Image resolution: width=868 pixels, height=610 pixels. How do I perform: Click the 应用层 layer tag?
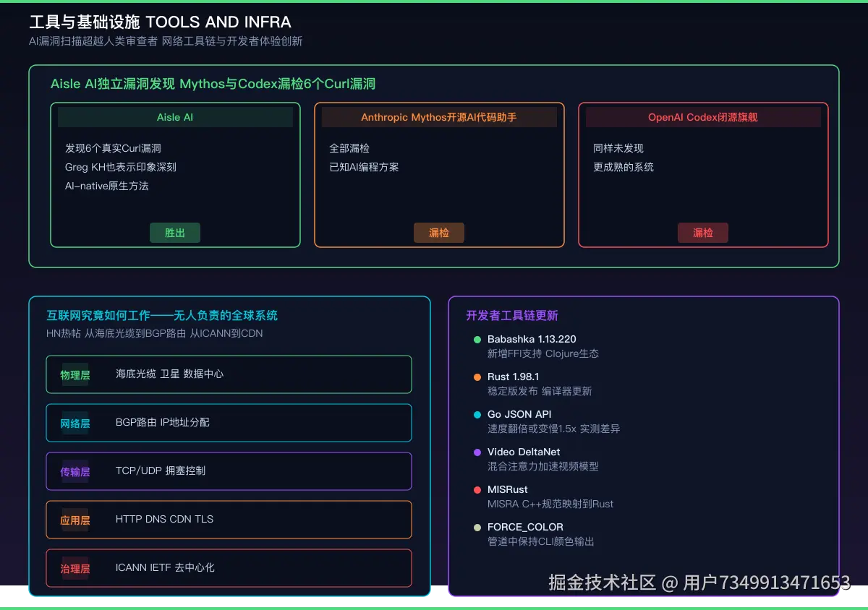coord(75,520)
